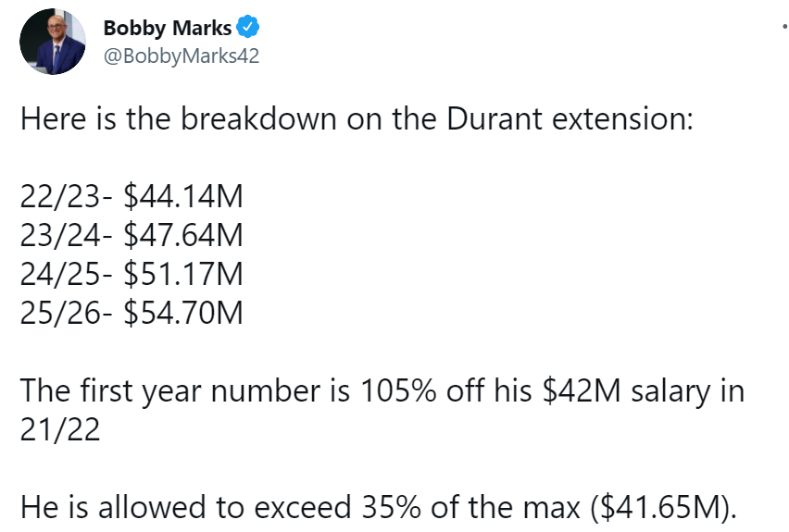Click the 'Here is the breakdown' text line
The height and width of the screenshot is (532, 789).
click(357, 119)
